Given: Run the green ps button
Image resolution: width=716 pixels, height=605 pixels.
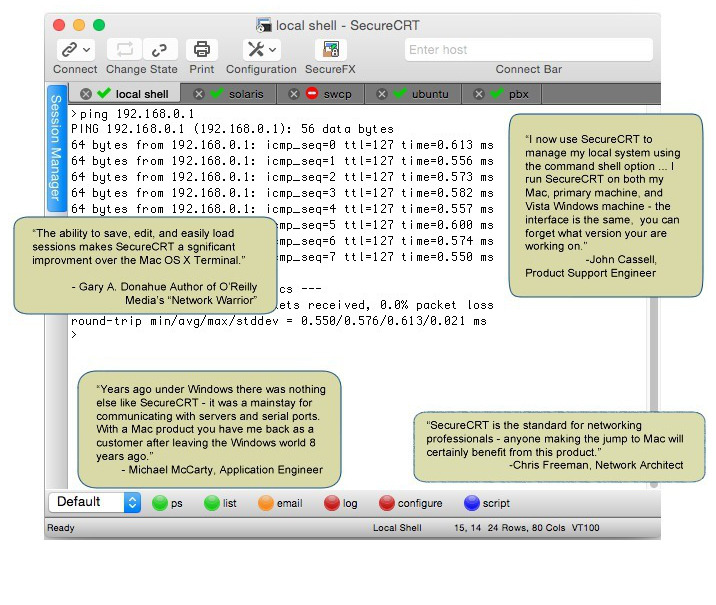Looking at the screenshot, I should point(160,503).
